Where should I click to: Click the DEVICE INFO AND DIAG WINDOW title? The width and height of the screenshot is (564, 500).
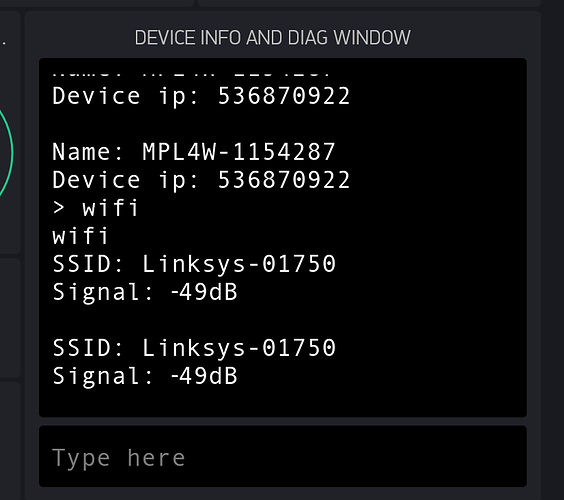[x=272, y=38]
